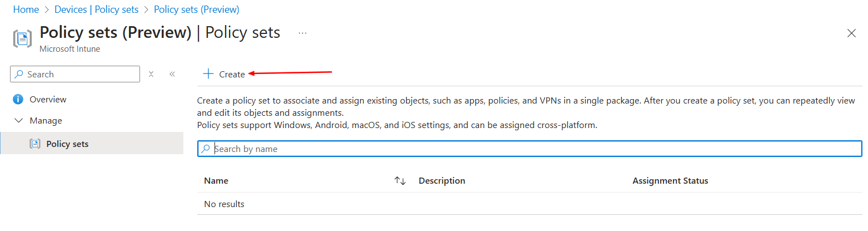Go to Home breadcrumb link
The image size is (868, 231).
26,9
